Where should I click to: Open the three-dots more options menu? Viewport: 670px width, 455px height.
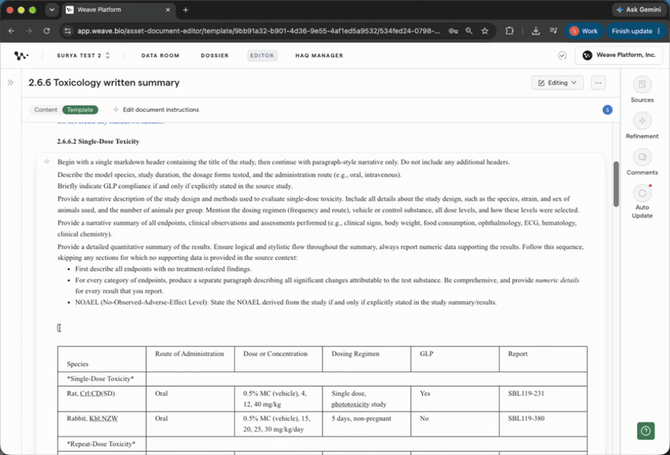point(598,83)
